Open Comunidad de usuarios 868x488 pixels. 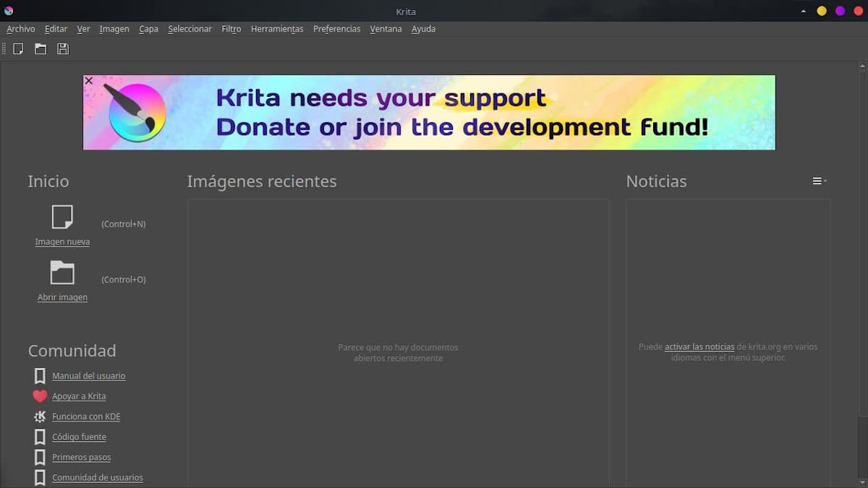click(x=96, y=477)
